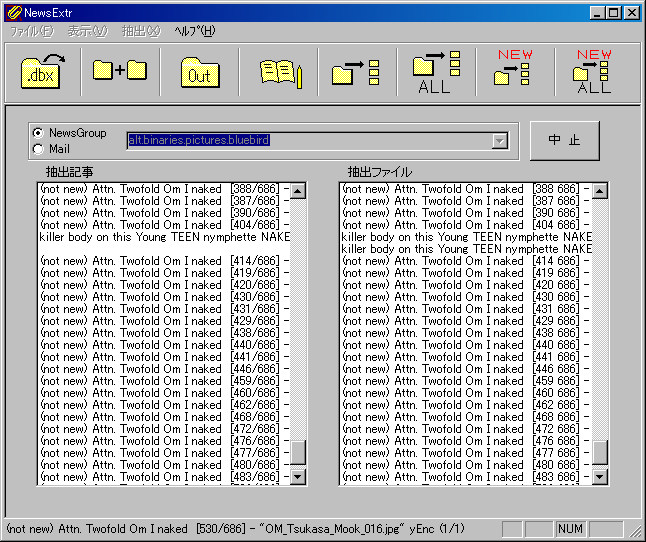This screenshot has height=542, width=646.
Task: Open the 表示(V) menu
Action: (x=87, y=31)
